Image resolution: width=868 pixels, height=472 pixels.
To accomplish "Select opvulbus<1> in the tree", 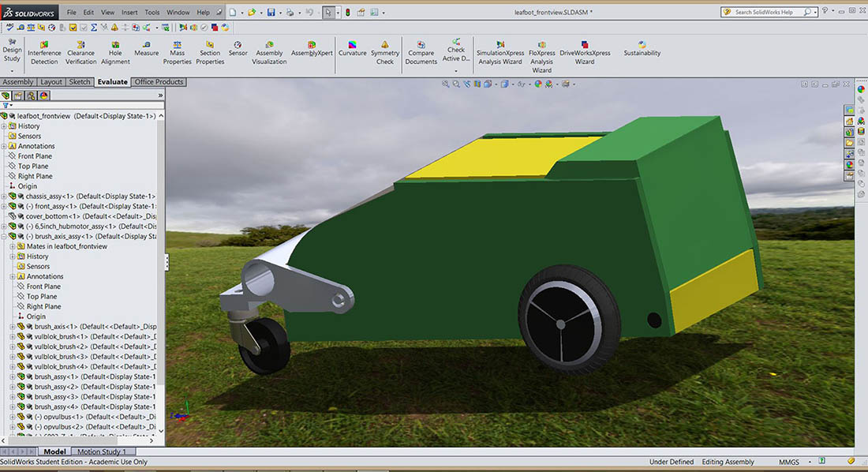I will pos(87,417).
